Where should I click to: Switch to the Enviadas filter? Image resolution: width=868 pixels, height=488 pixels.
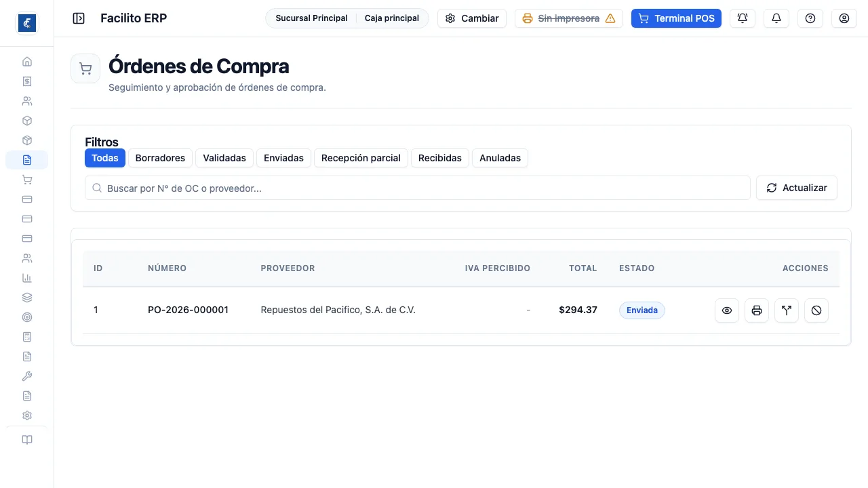(x=283, y=158)
